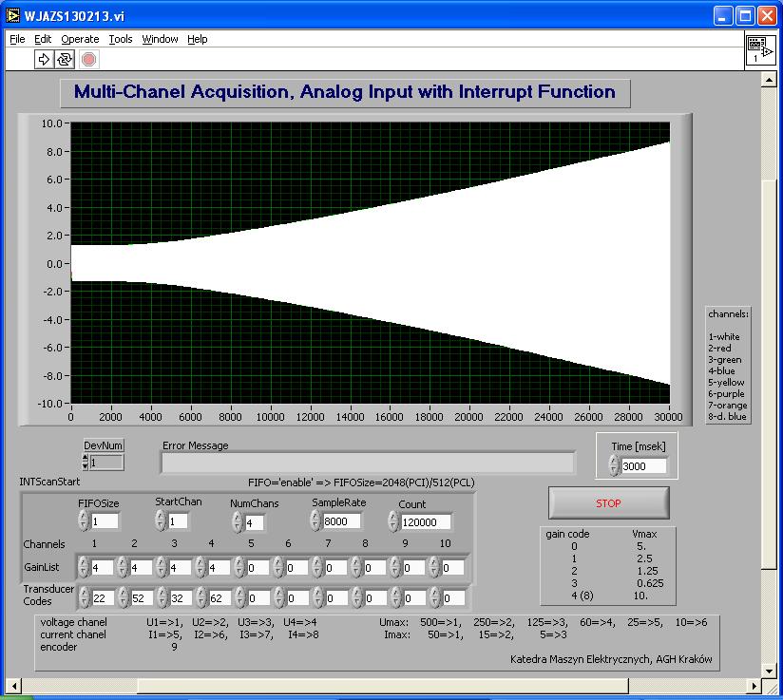Click the Error Message text box
Viewport: 783px width, 700px height.
click(x=368, y=463)
